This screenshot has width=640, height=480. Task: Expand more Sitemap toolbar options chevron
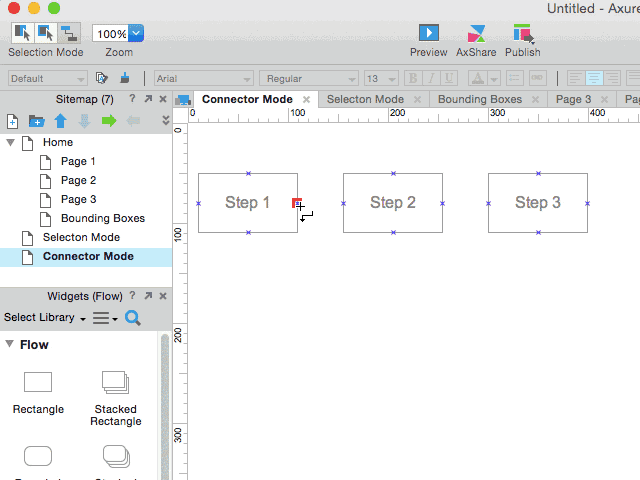[165, 120]
